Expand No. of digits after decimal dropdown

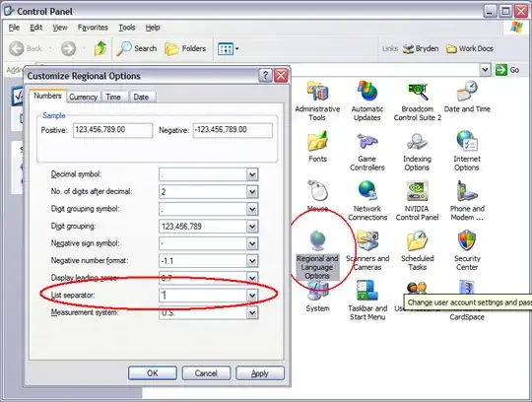click(252, 192)
